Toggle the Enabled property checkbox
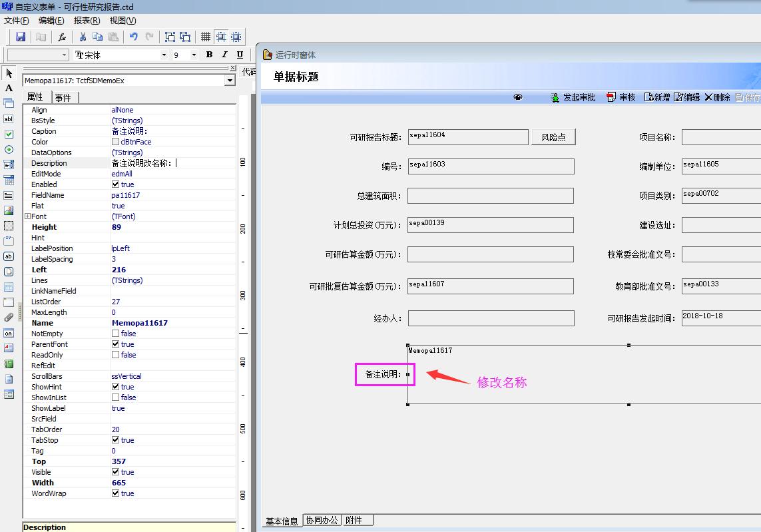This screenshot has width=761, height=532. (116, 184)
